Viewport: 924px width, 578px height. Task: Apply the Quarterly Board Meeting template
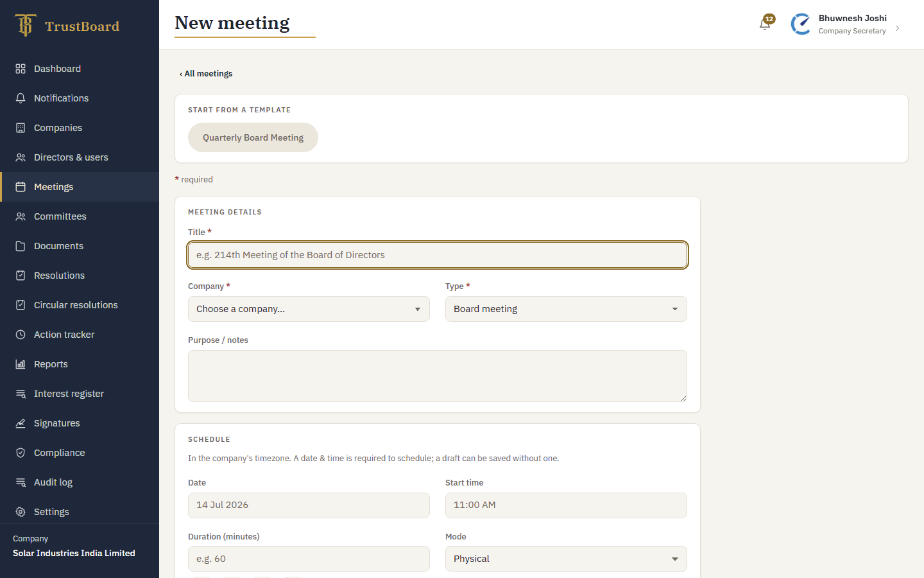253,137
